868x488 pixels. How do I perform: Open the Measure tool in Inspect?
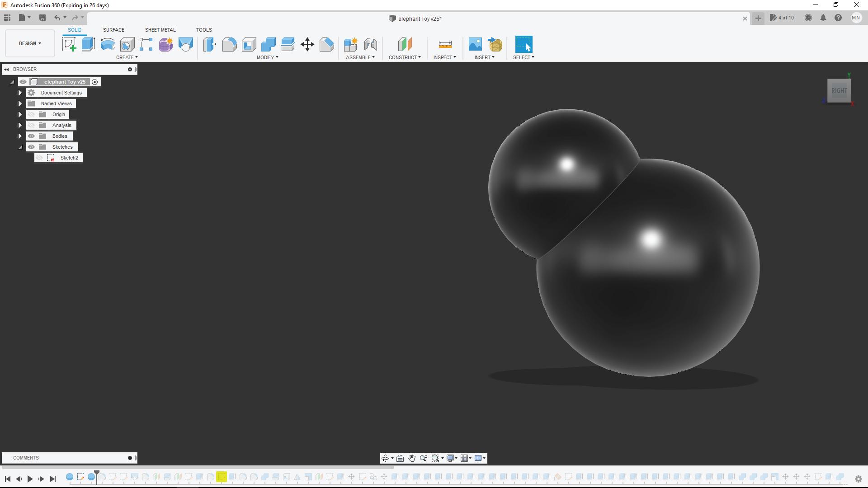pyautogui.click(x=445, y=44)
